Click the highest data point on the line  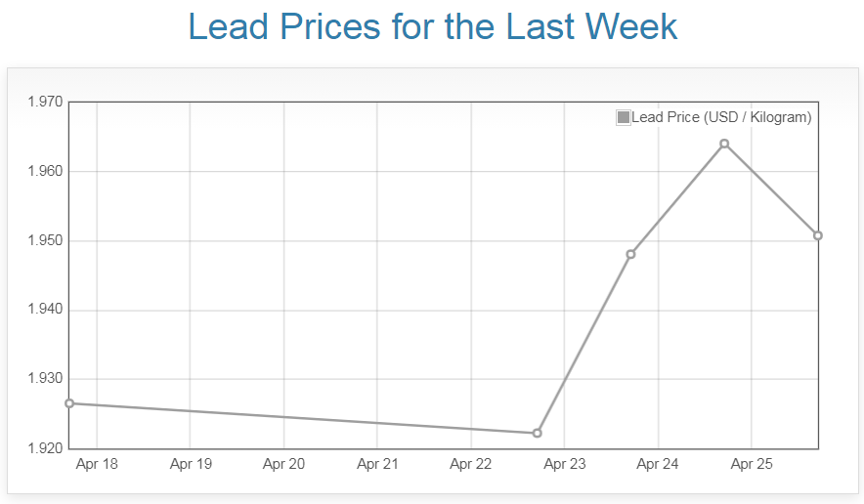pyautogui.click(x=724, y=144)
